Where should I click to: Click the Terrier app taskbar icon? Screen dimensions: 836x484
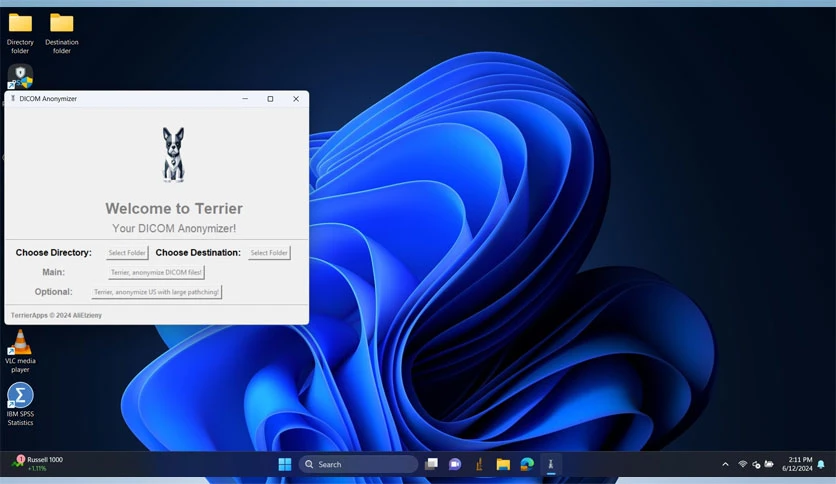551,464
